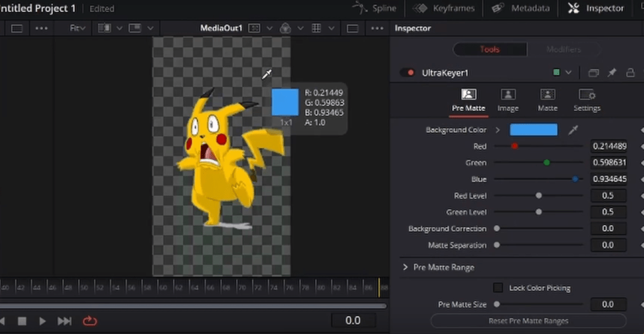
Task: Expand the color channel dropdown arrow
Action: click(x=301, y=28)
